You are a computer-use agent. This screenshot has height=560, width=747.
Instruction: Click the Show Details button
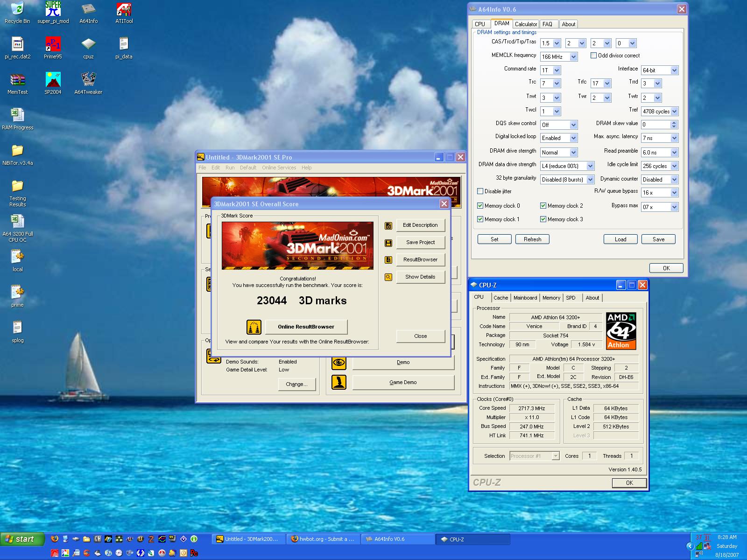420,277
